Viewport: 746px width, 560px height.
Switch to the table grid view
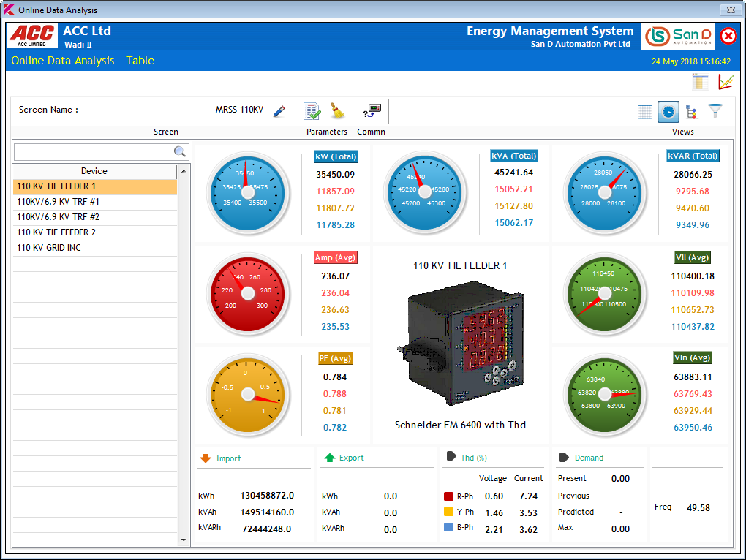(x=645, y=112)
